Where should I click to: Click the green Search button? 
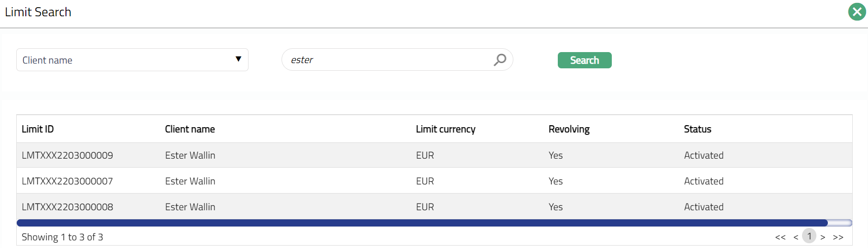point(584,60)
